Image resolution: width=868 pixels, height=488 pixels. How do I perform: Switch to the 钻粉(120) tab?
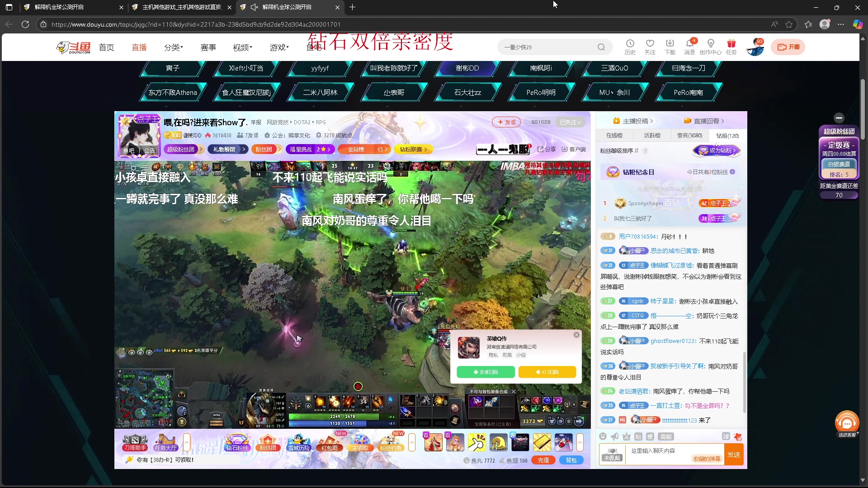(x=727, y=136)
